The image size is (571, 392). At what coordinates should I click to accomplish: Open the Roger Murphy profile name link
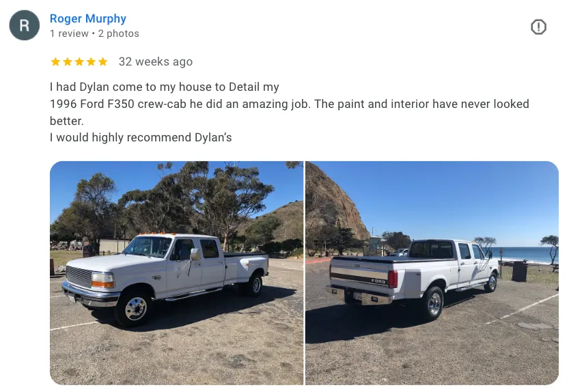click(87, 18)
